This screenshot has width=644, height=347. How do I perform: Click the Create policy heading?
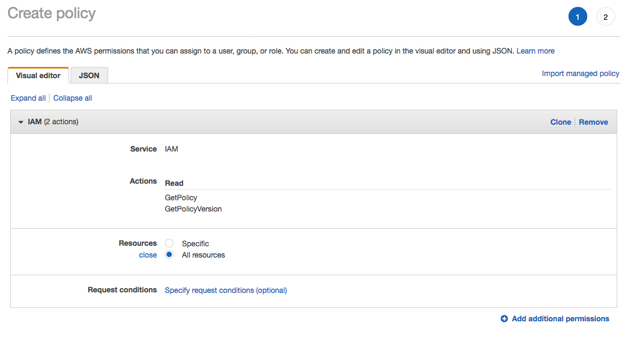(51, 13)
